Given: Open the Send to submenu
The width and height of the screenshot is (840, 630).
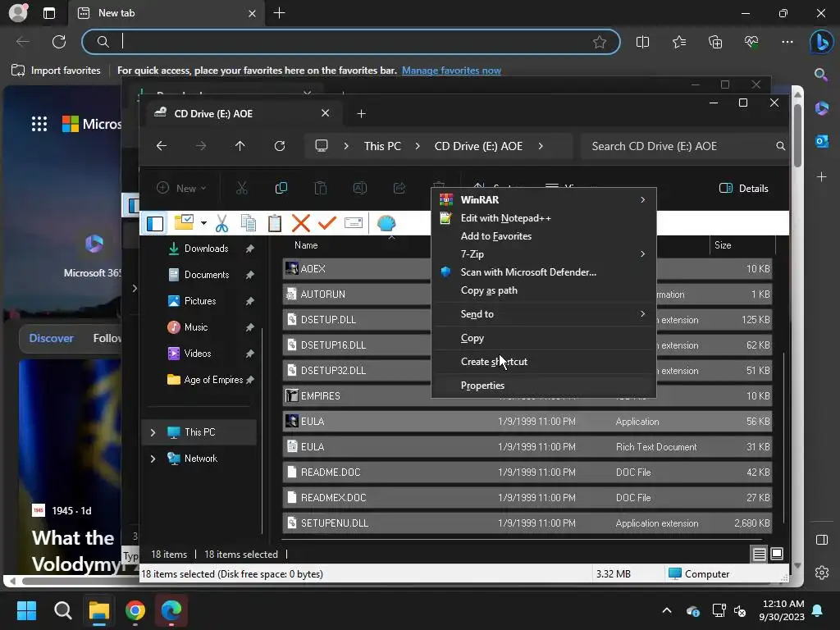Looking at the screenshot, I should [x=544, y=314].
